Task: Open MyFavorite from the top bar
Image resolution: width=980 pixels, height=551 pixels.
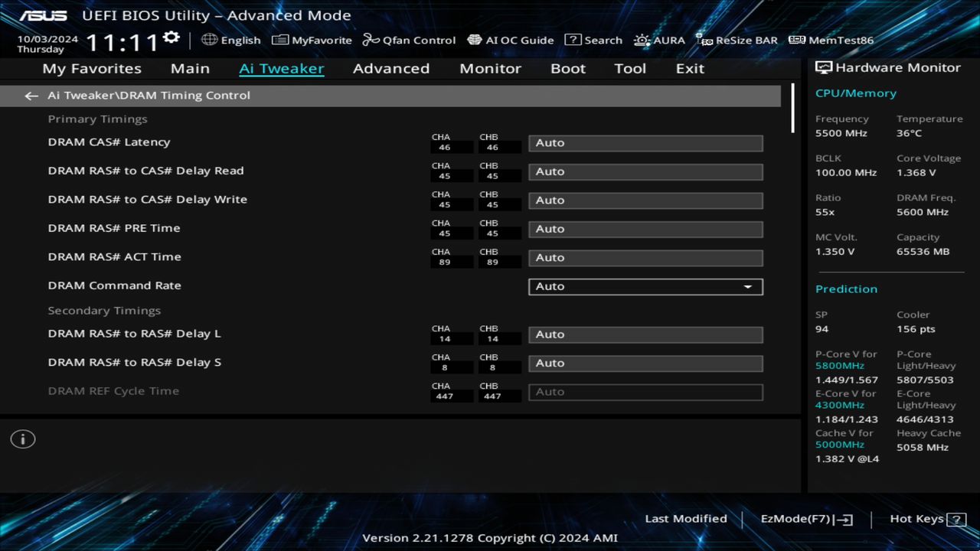Action: click(x=311, y=40)
